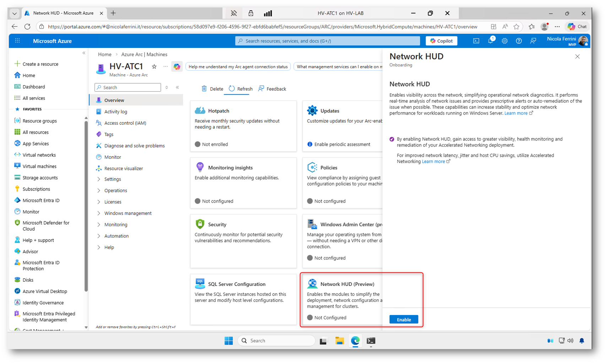Click the Windows Admin Center card icon
The image size is (607, 364).
coord(312,224)
